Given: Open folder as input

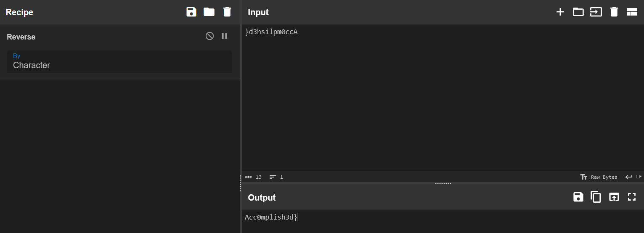Looking at the screenshot, I should pyautogui.click(x=578, y=12).
